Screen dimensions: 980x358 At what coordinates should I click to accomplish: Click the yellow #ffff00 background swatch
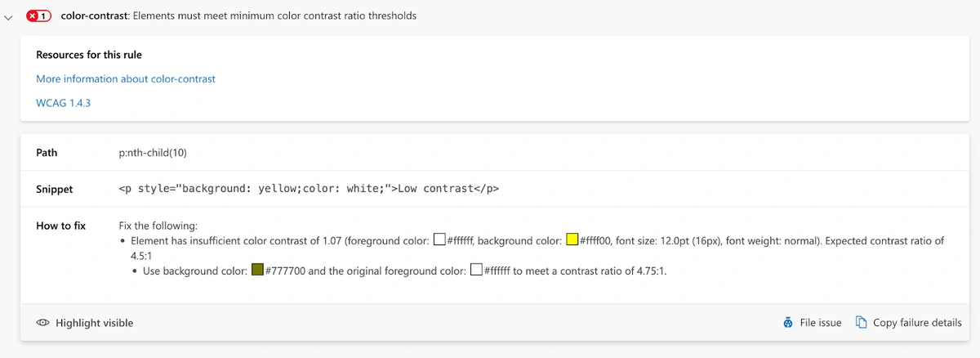(x=572, y=239)
